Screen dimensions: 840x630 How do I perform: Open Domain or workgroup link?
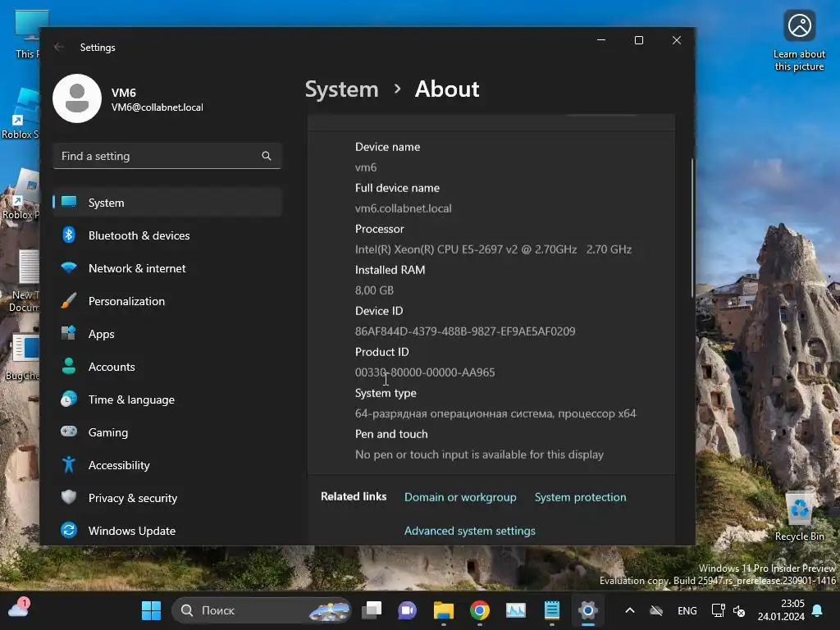coord(460,497)
